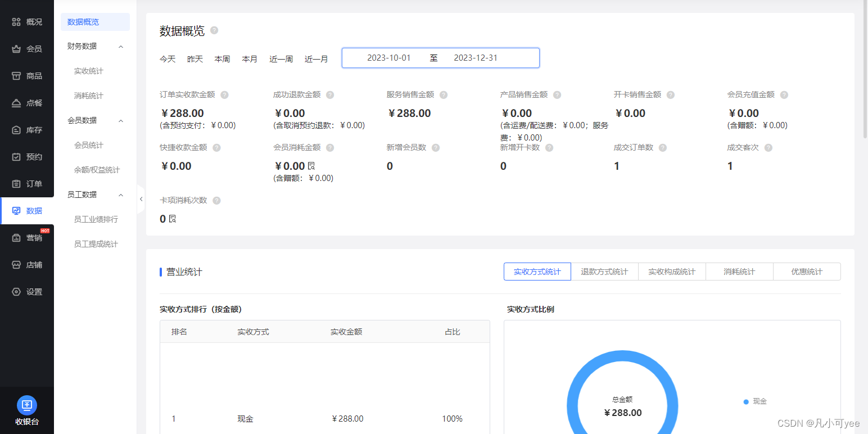
Task: Open the 收银台 cashier round icon
Action: [x=27, y=405]
